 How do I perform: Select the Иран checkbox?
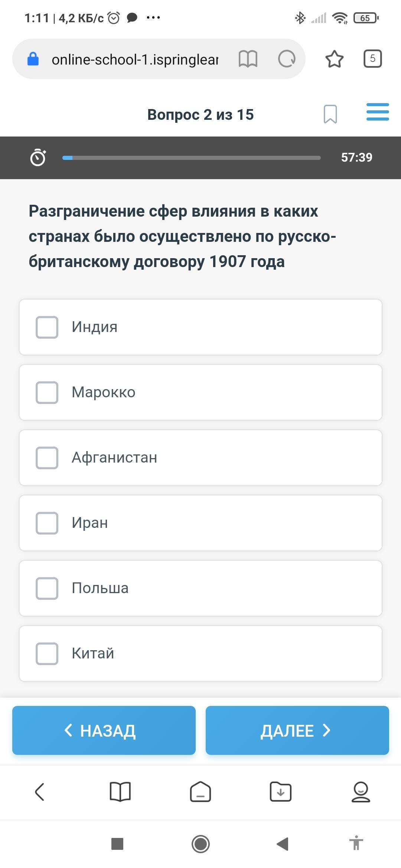click(x=47, y=523)
